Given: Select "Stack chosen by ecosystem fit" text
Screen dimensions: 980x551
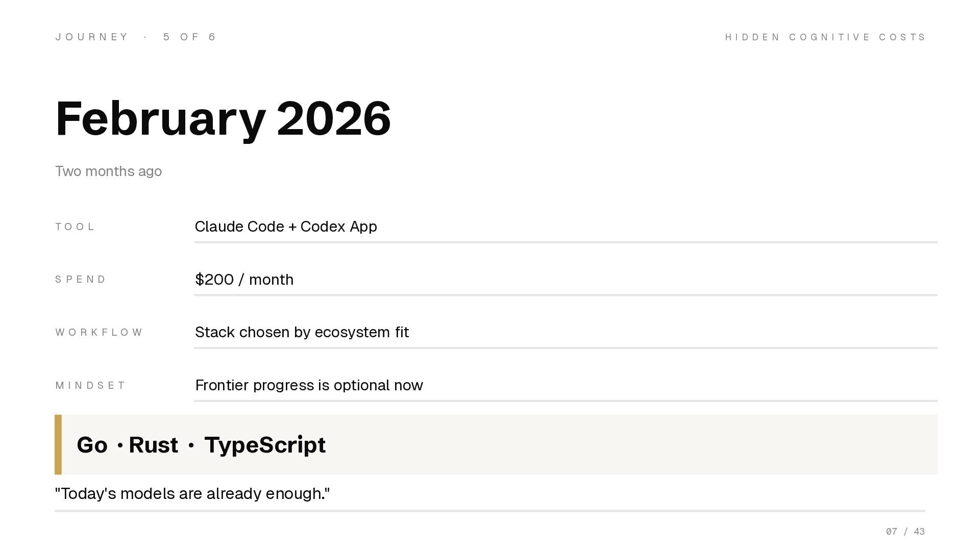Looking at the screenshot, I should pyautogui.click(x=302, y=332).
